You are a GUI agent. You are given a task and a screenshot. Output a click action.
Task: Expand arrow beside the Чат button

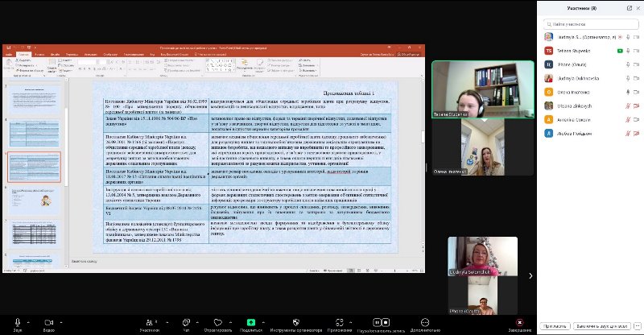[x=197, y=322]
